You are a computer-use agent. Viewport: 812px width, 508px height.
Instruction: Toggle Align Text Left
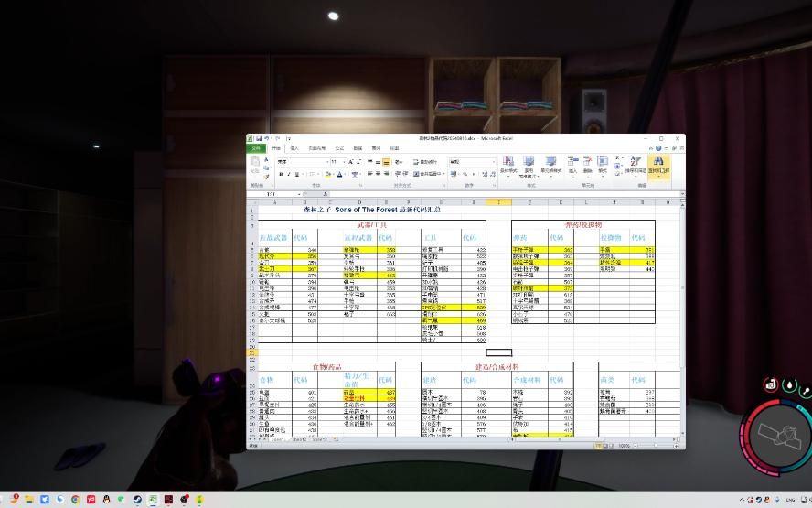(369, 174)
